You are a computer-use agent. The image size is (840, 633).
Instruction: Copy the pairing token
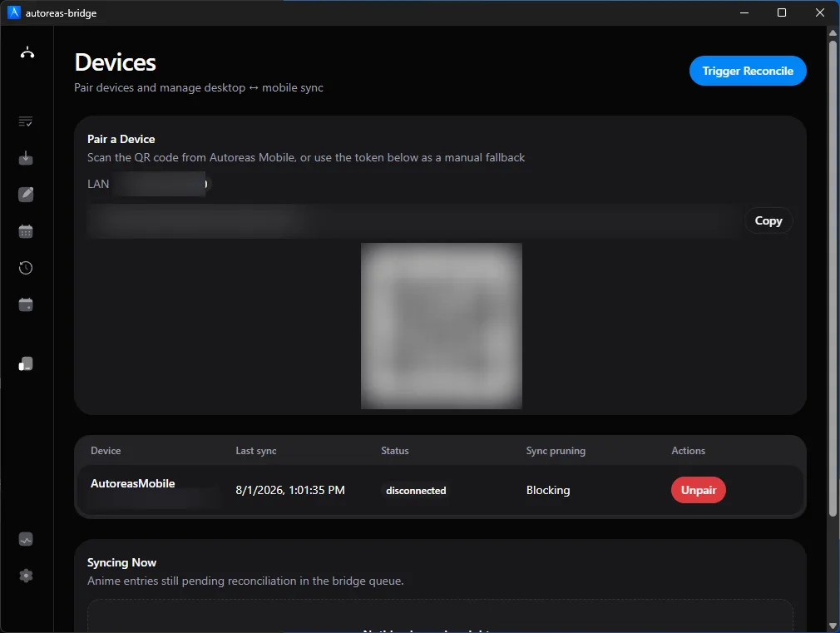[768, 220]
